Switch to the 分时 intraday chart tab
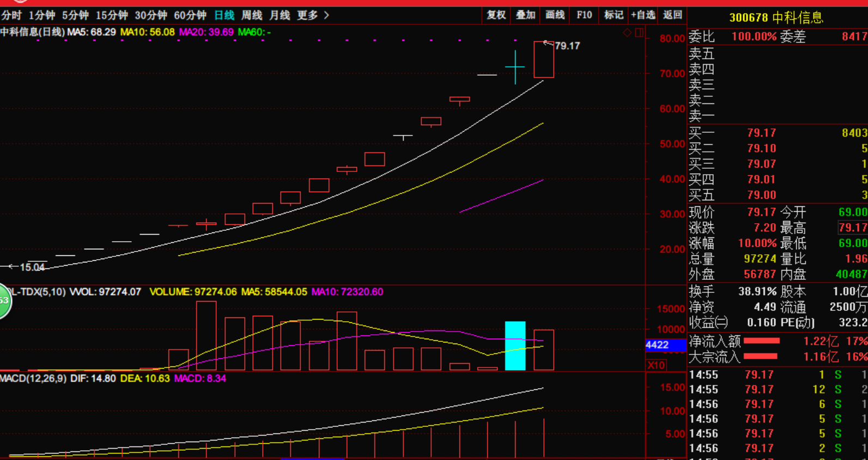Image resolution: width=868 pixels, height=460 pixels. pos(11,15)
